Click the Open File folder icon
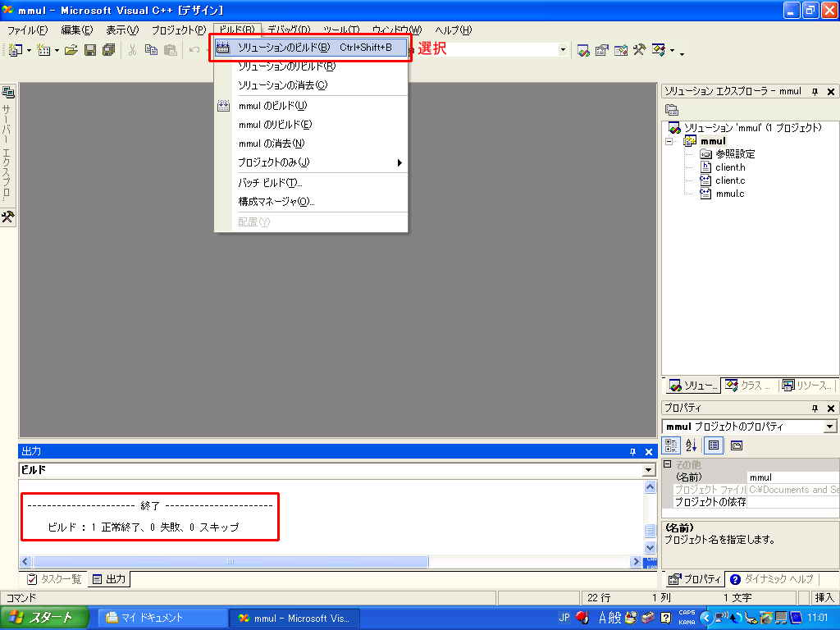Screen dimensions: 840x630 [x=71, y=50]
